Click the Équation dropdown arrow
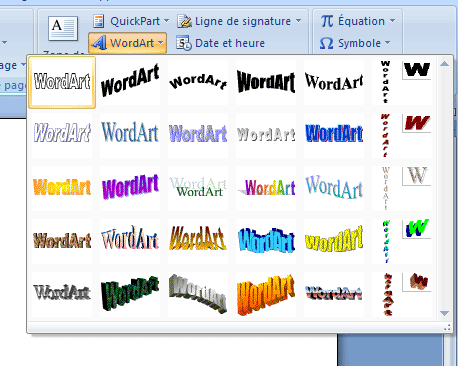The image size is (458, 366). [392, 21]
